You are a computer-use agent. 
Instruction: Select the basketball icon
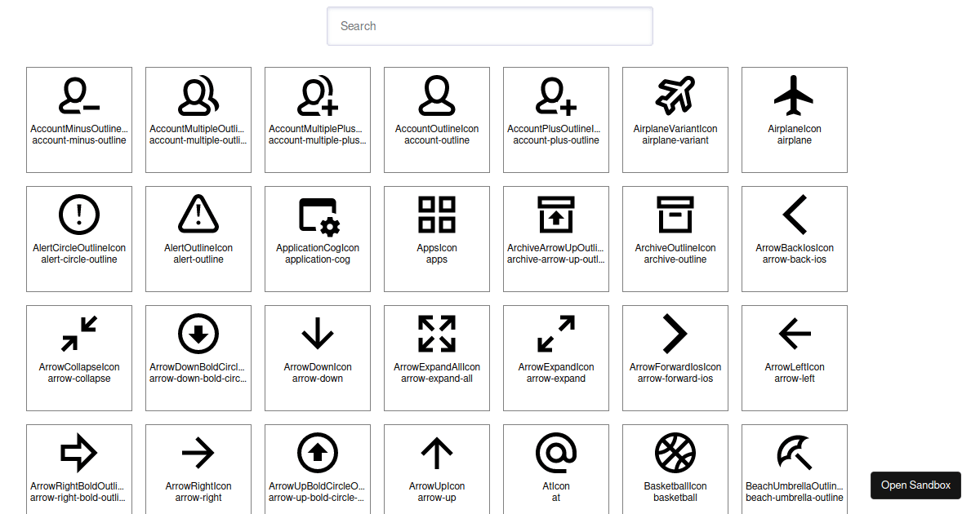click(x=675, y=452)
